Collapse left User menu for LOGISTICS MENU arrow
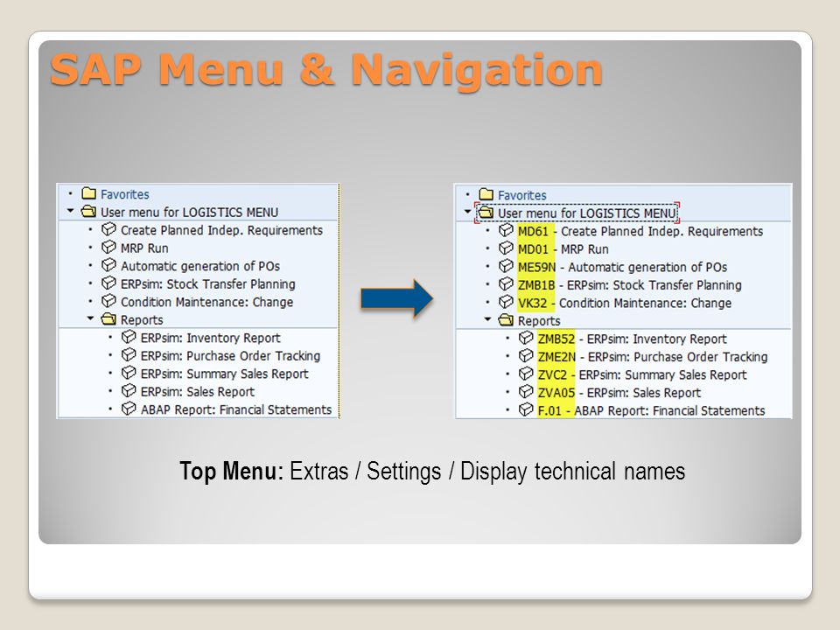The width and height of the screenshot is (840, 630). (x=70, y=211)
